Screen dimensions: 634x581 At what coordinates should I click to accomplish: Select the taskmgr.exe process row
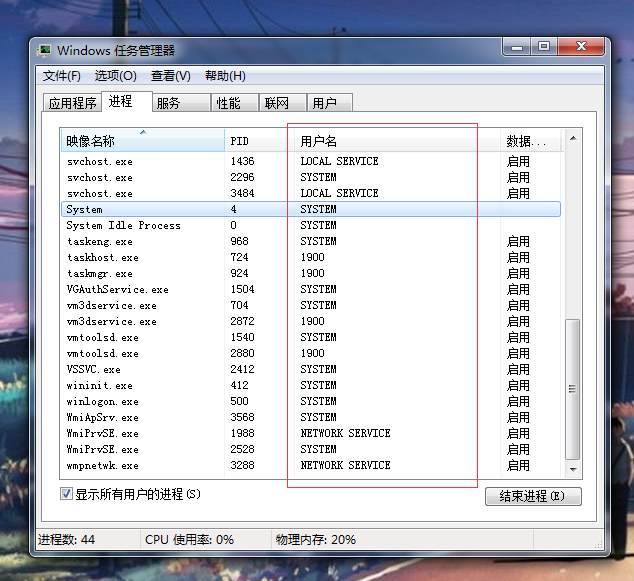(x=311, y=273)
